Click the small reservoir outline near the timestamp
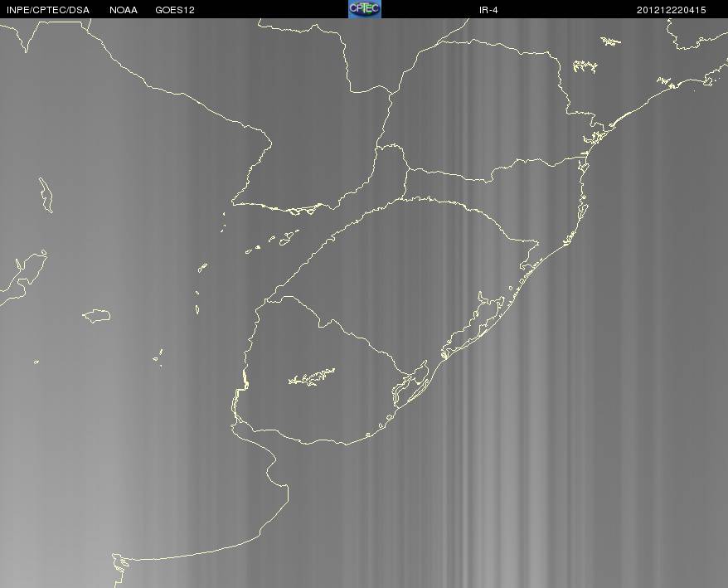The width and height of the screenshot is (728, 588). click(x=611, y=41)
